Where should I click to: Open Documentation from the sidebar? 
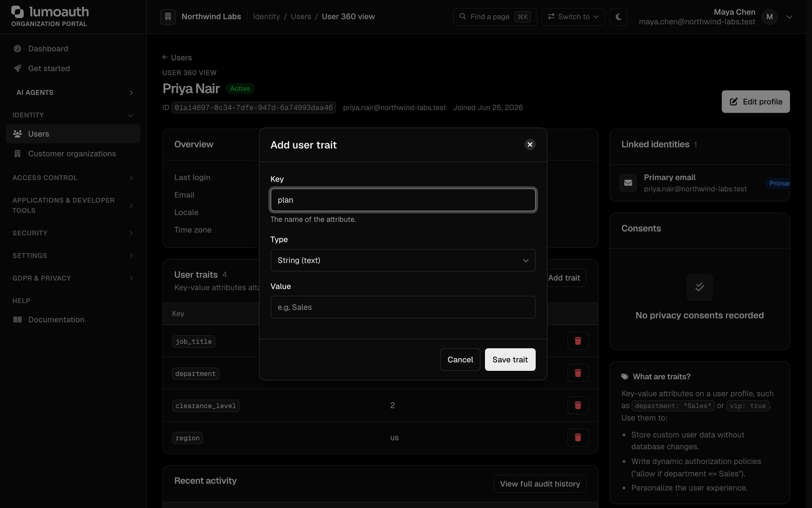(73, 319)
